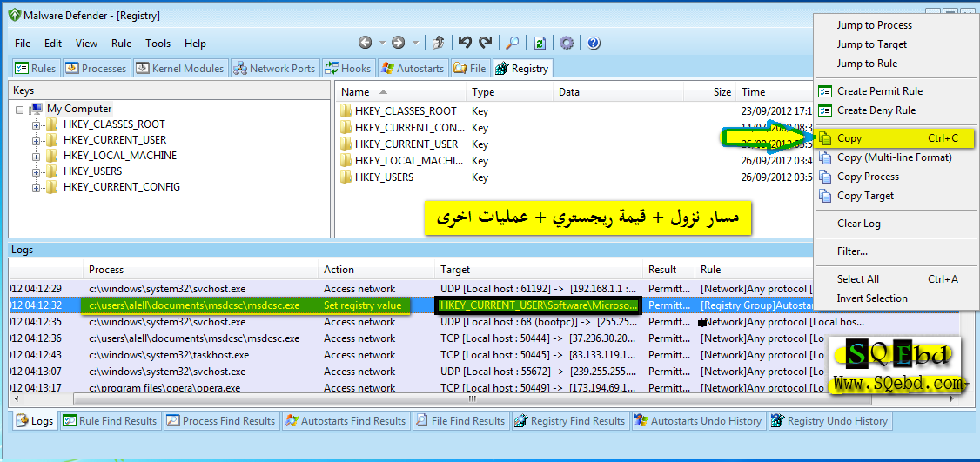Open the Registry Find Results tab
Viewport: 980px width, 462px height.
point(570,421)
